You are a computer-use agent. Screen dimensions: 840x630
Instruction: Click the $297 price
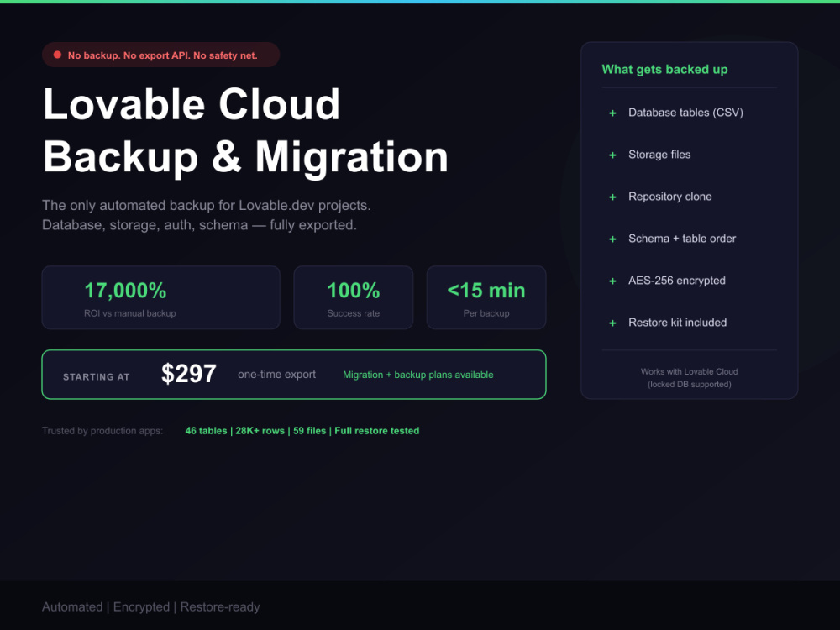(x=188, y=374)
